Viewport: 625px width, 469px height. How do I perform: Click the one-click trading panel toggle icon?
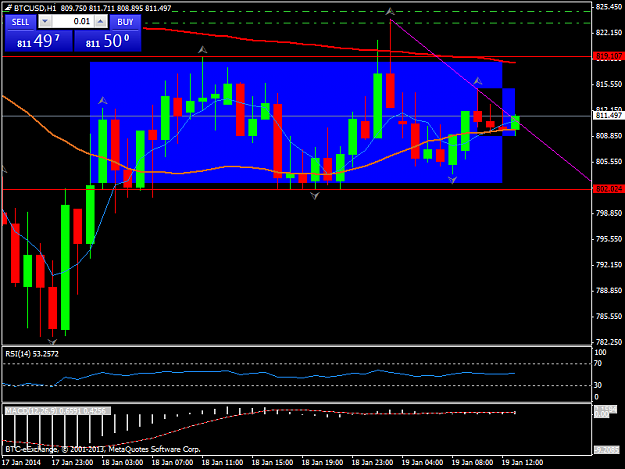(8, 8)
